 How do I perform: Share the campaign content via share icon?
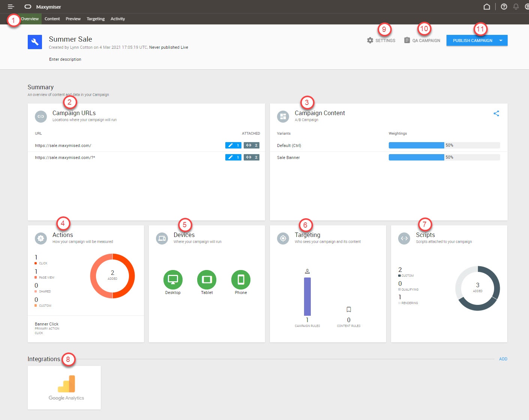pyautogui.click(x=496, y=113)
